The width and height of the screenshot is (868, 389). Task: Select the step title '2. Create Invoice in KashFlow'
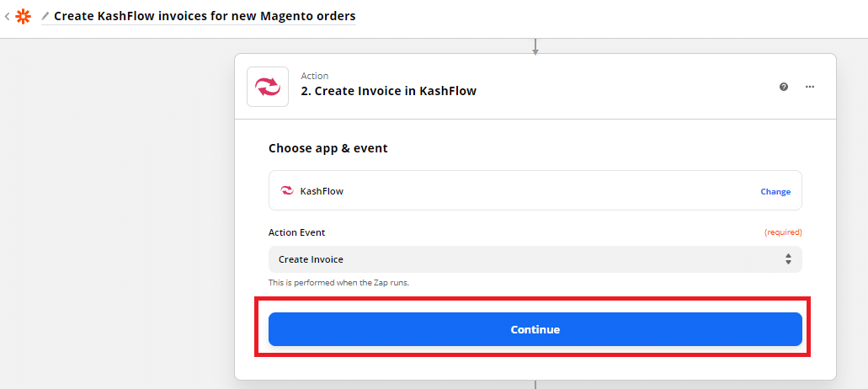(x=388, y=91)
